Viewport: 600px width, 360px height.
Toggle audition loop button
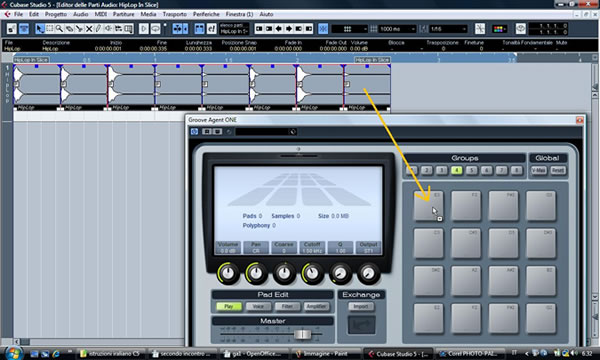155,29
